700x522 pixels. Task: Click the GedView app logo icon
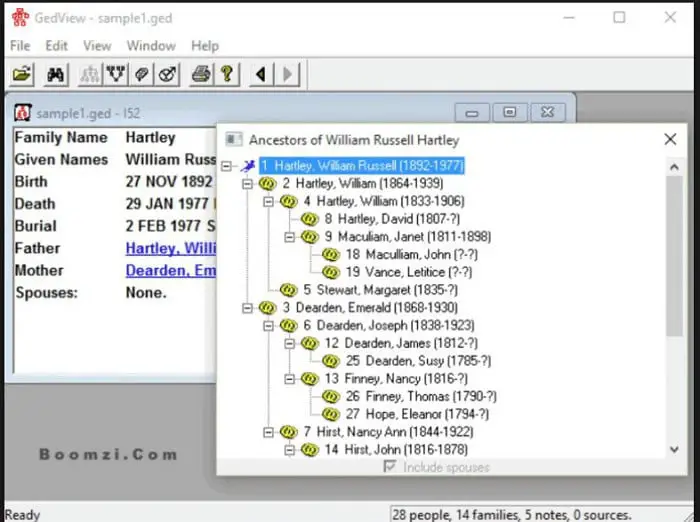point(20,18)
